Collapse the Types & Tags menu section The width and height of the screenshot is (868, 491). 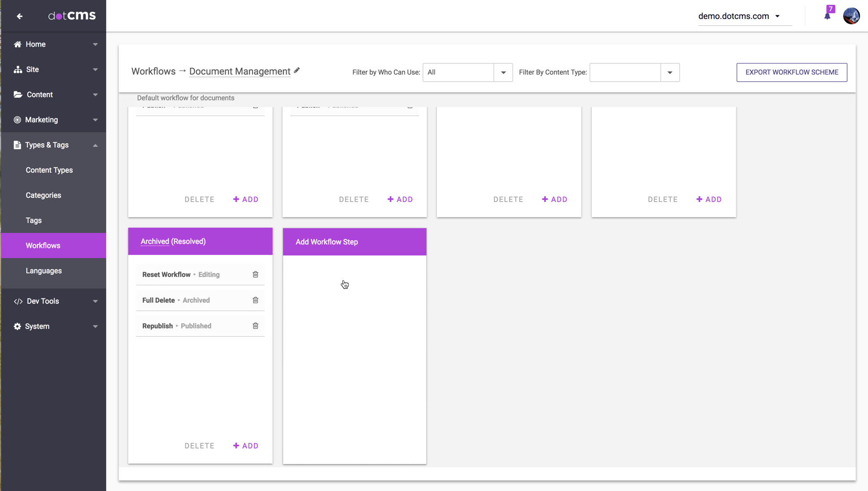[x=95, y=145]
